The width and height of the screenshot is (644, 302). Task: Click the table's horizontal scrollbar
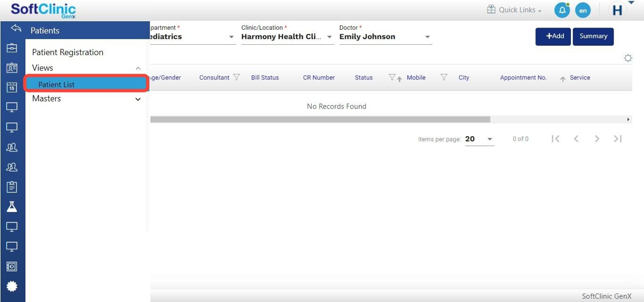tap(320, 119)
